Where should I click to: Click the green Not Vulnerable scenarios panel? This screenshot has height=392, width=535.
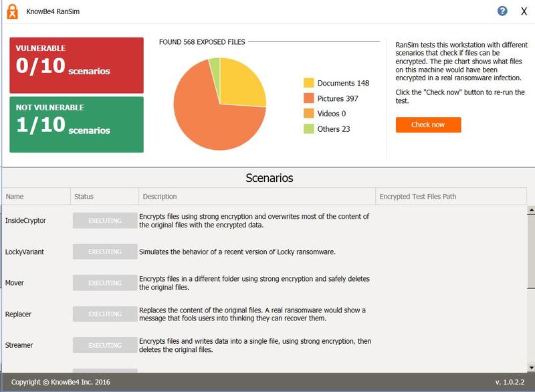point(76,124)
